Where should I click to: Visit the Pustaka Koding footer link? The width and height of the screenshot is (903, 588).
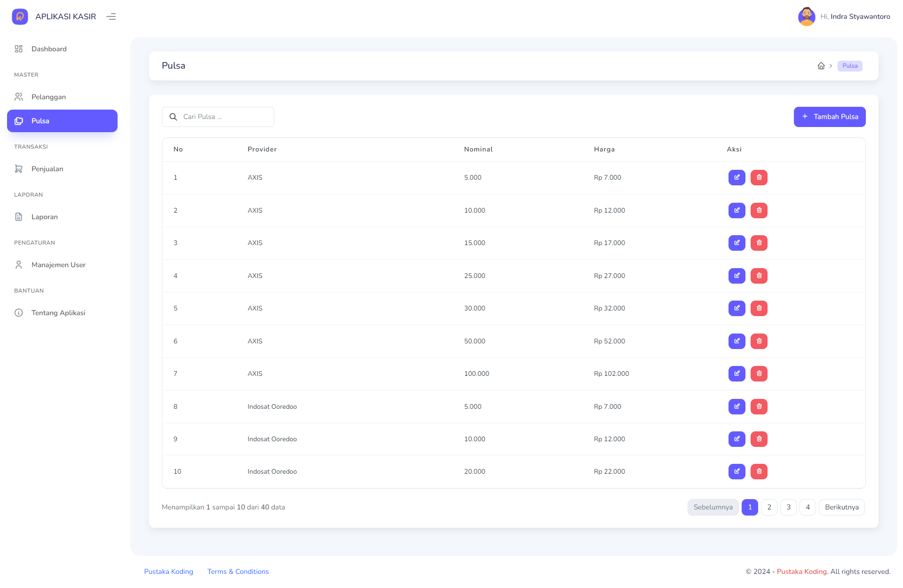click(x=168, y=572)
